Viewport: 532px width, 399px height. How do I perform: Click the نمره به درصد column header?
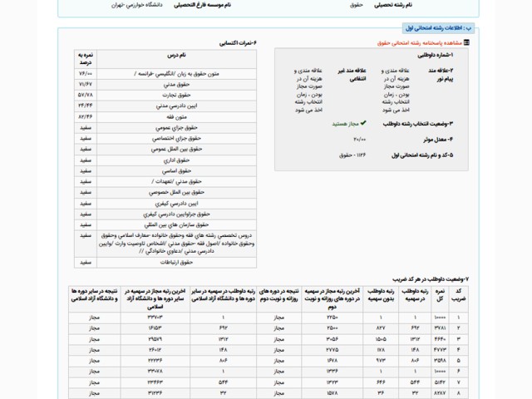click(x=85, y=58)
